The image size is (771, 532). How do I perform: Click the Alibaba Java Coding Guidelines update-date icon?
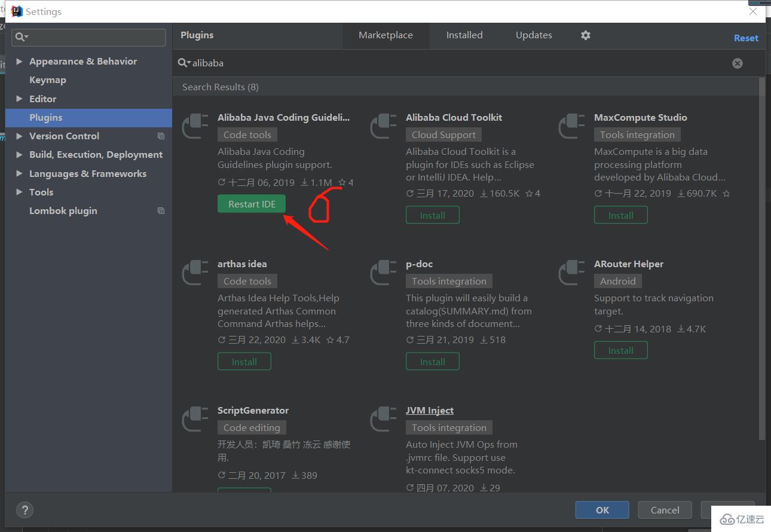coord(222,182)
